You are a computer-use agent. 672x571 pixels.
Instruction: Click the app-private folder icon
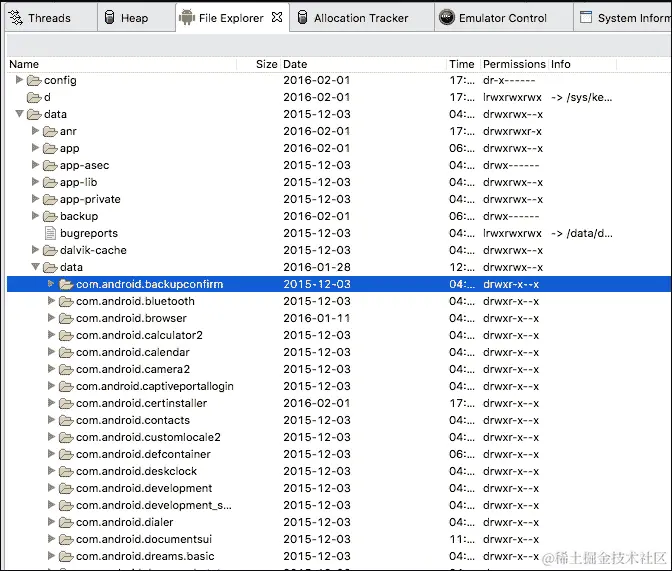[50, 200]
